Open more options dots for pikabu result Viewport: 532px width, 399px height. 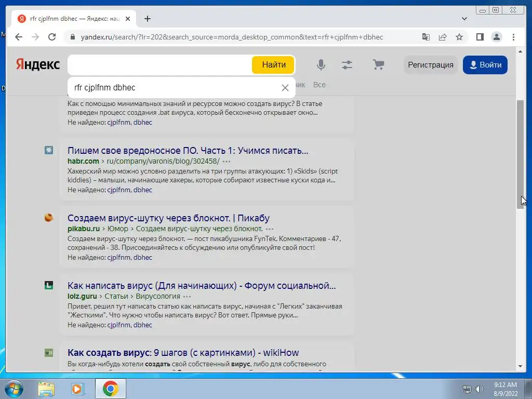270,229
